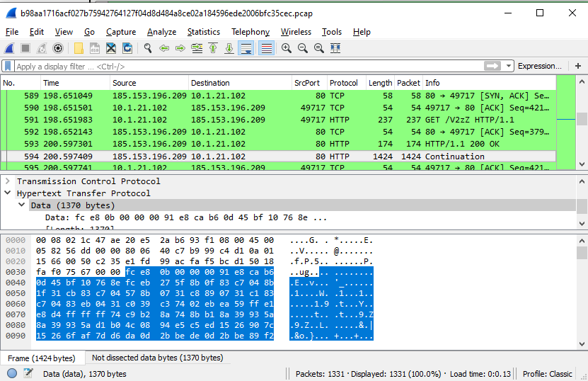Open capture file properties notepad icon
The image size is (588, 381).
[x=28, y=373]
